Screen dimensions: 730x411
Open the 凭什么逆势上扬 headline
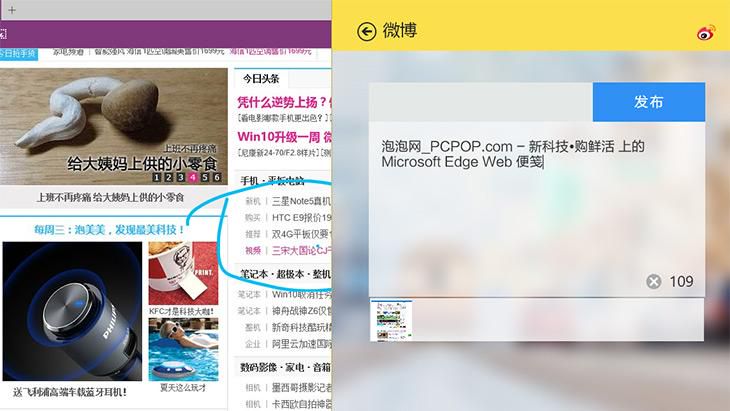[284, 102]
